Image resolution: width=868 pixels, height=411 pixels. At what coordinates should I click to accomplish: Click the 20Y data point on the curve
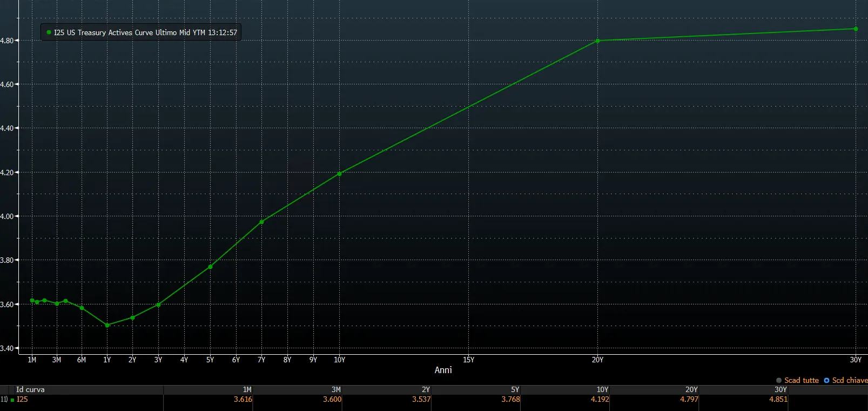(x=597, y=41)
